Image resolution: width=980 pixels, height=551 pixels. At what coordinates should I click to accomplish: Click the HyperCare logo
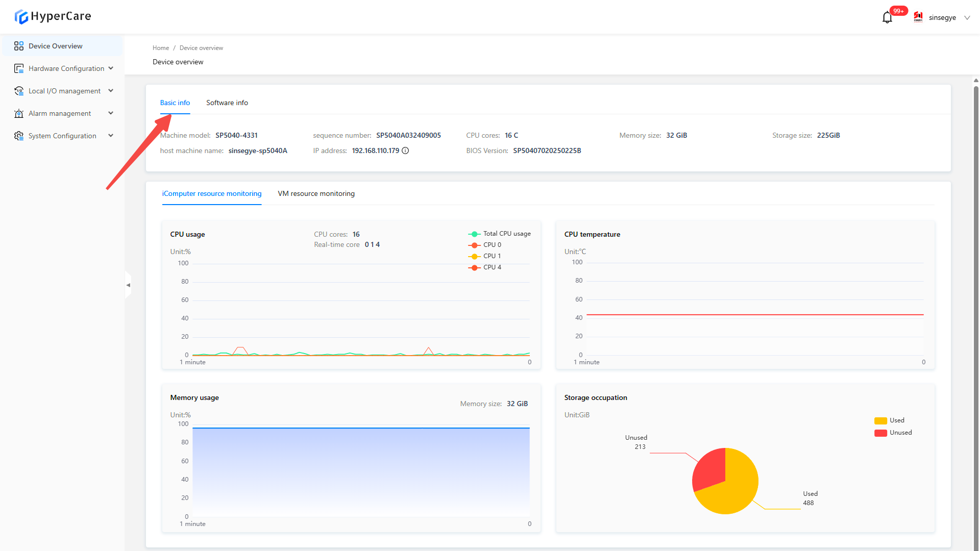[53, 16]
